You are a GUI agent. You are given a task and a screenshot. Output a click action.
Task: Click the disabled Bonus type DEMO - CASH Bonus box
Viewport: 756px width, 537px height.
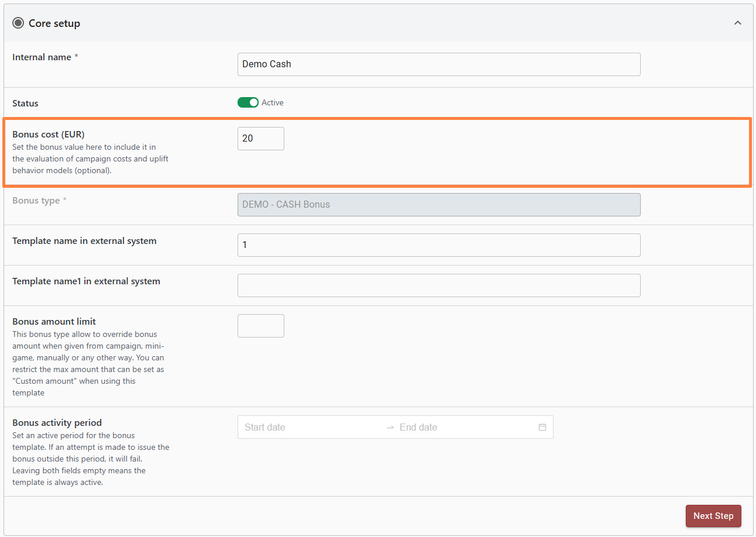point(438,205)
